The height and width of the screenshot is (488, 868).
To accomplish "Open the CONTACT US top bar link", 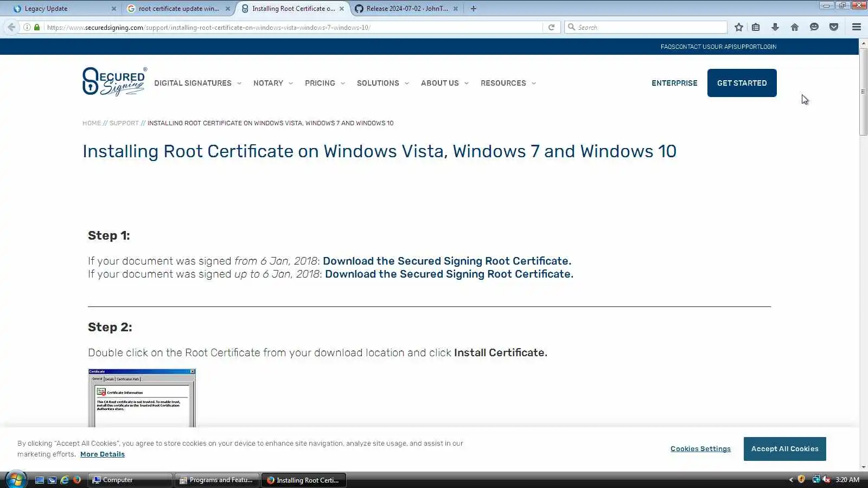I will click(692, 47).
